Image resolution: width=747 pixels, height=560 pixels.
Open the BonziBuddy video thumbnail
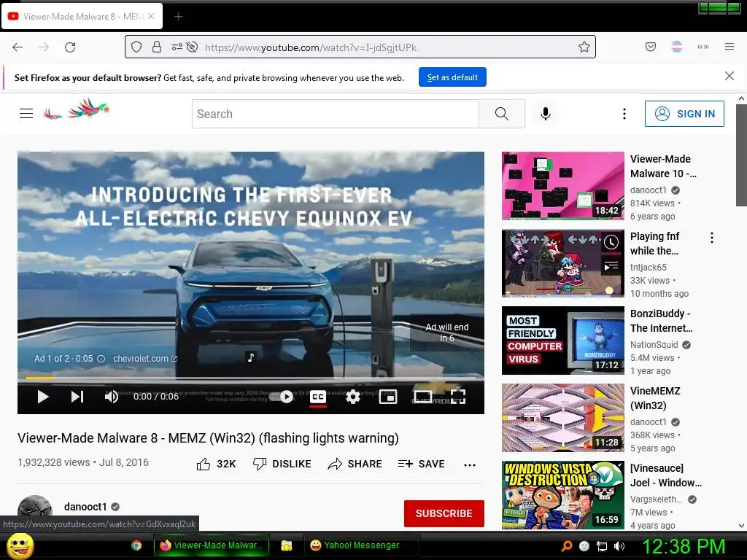click(x=562, y=341)
